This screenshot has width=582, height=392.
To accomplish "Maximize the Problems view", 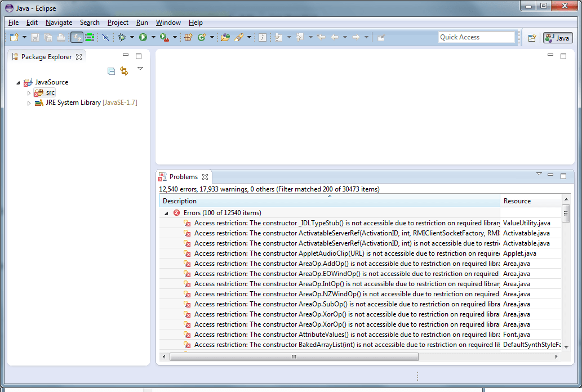I will pos(563,176).
